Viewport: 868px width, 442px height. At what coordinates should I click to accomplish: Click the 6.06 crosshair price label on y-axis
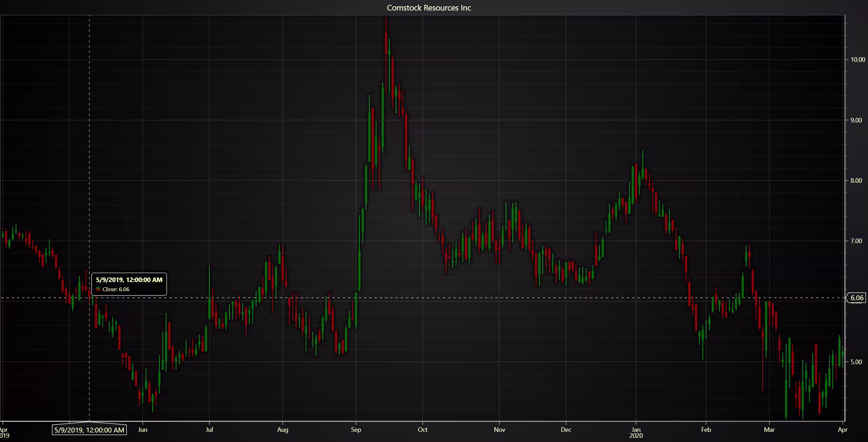857,298
